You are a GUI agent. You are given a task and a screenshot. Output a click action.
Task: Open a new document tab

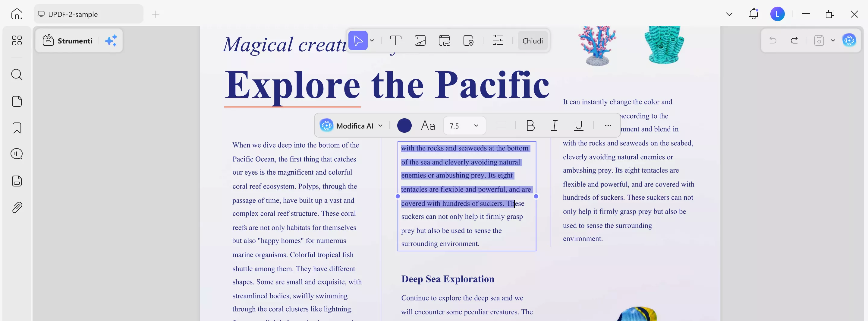click(x=156, y=14)
